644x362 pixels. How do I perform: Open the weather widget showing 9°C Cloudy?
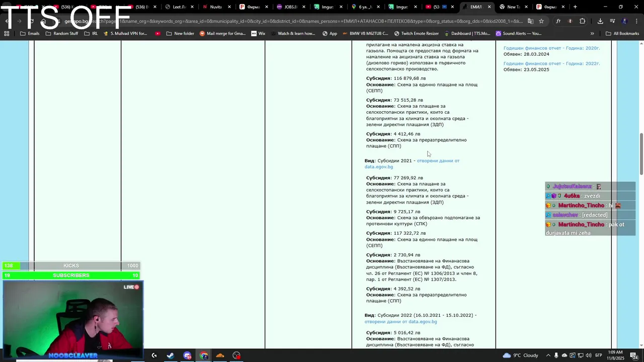[x=520, y=355]
